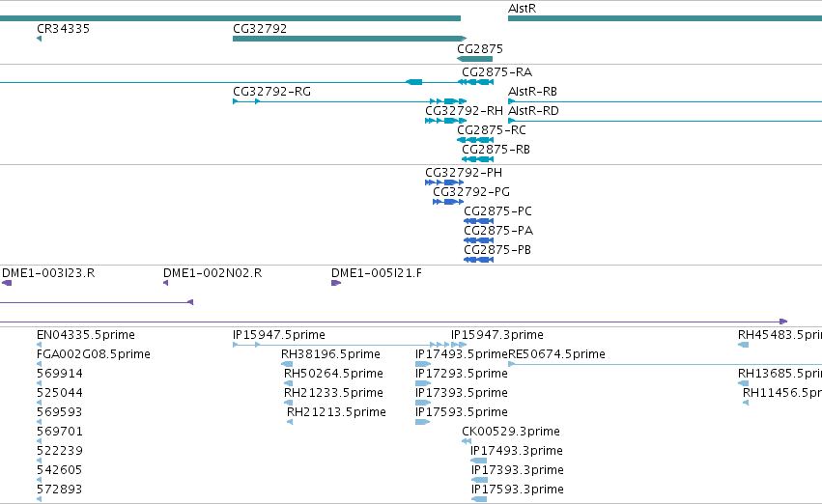The height and width of the screenshot is (504, 822).
Task: Select EST IP15947.5prime
Action: [279, 335]
